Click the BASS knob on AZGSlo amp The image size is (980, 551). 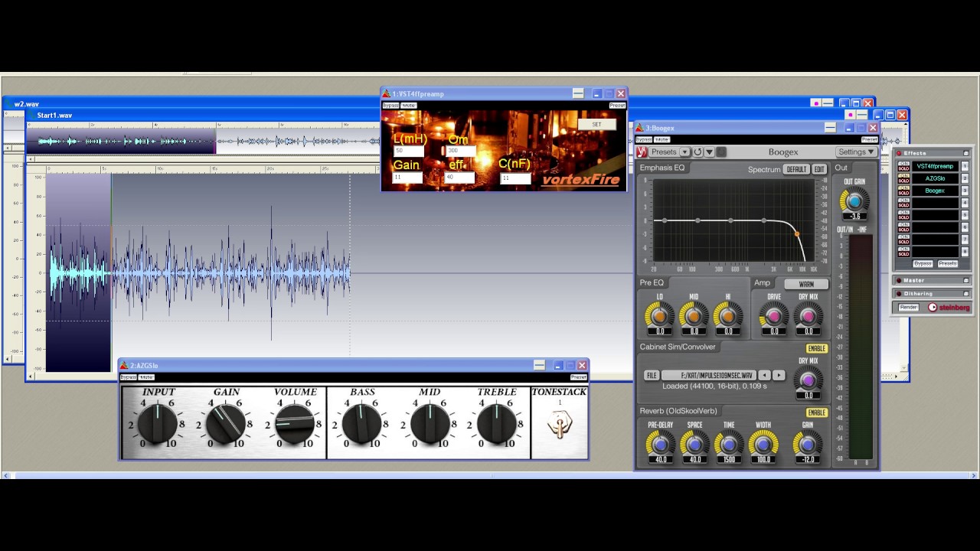pyautogui.click(x=362, y=424)
